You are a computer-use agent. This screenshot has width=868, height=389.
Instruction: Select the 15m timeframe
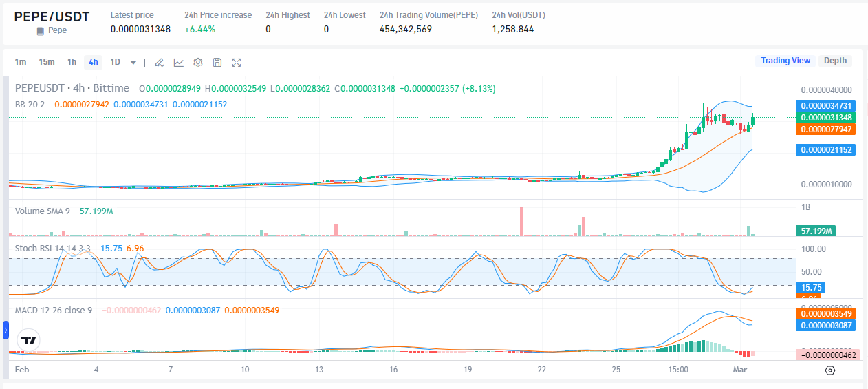point(46,62)
